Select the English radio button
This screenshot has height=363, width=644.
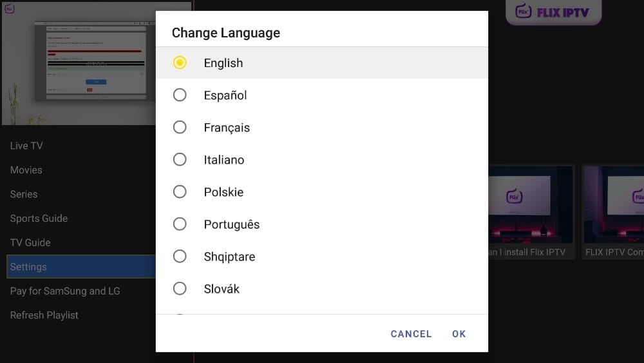click(180, 63)
